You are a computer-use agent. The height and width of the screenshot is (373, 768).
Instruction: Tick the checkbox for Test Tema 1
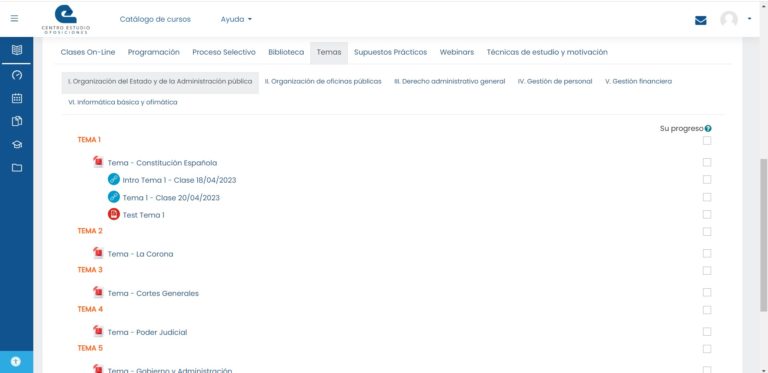(x=707, y=214)
